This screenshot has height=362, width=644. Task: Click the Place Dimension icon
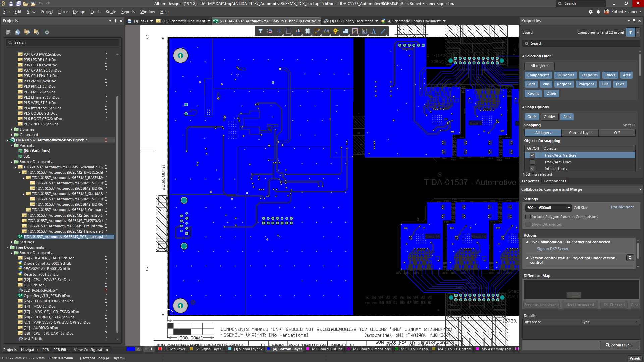364,31
